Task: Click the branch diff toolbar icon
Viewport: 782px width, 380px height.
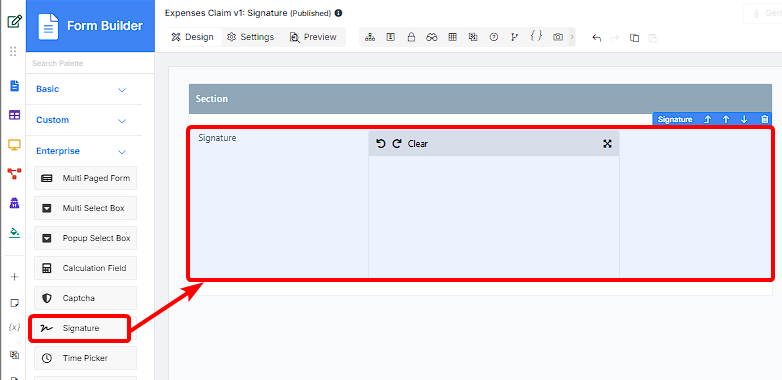Action: [514, 37]
